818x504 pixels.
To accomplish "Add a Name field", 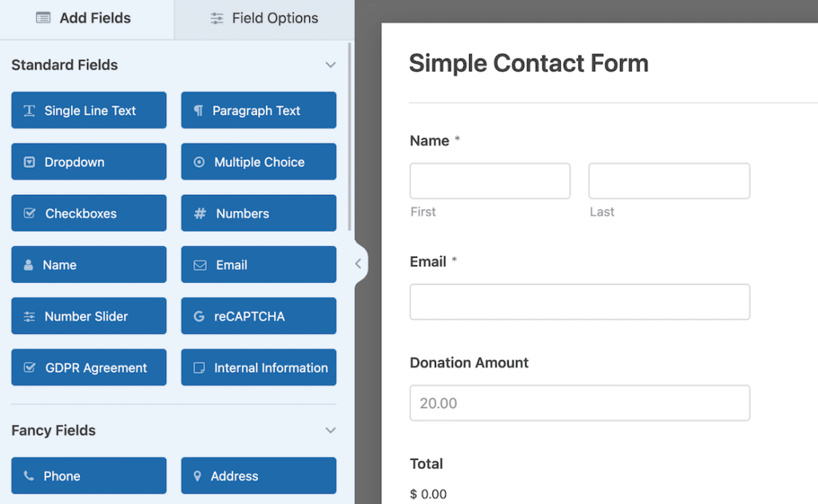I will tap(88, 264).
